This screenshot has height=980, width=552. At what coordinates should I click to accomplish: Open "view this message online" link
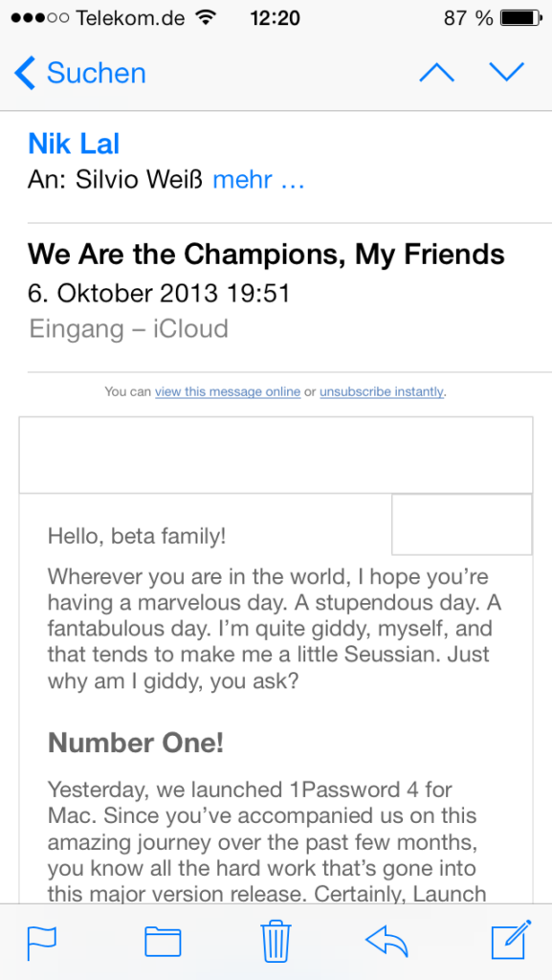click(228, 391)
